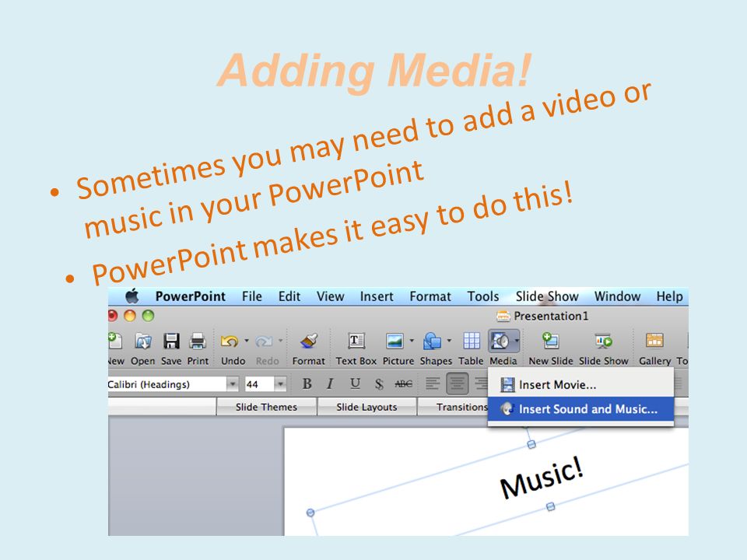Open the Help menu
The width and height of the screenshot is (747, 560).
[x=669, y=296]
